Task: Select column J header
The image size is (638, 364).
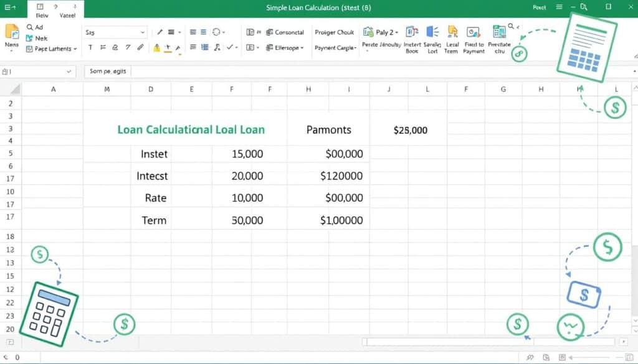Action: tap(389, 90)
